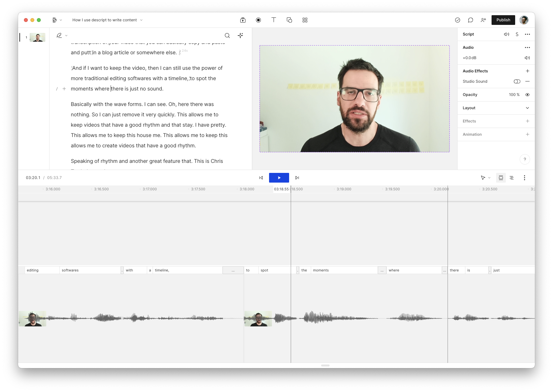
Task: Toggle the Studio Sound switch
Action: pyautogui.click(x=517, y=81)
